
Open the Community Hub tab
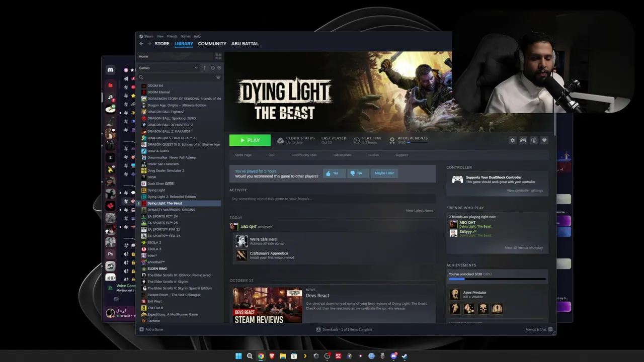[x=304, y=155]
